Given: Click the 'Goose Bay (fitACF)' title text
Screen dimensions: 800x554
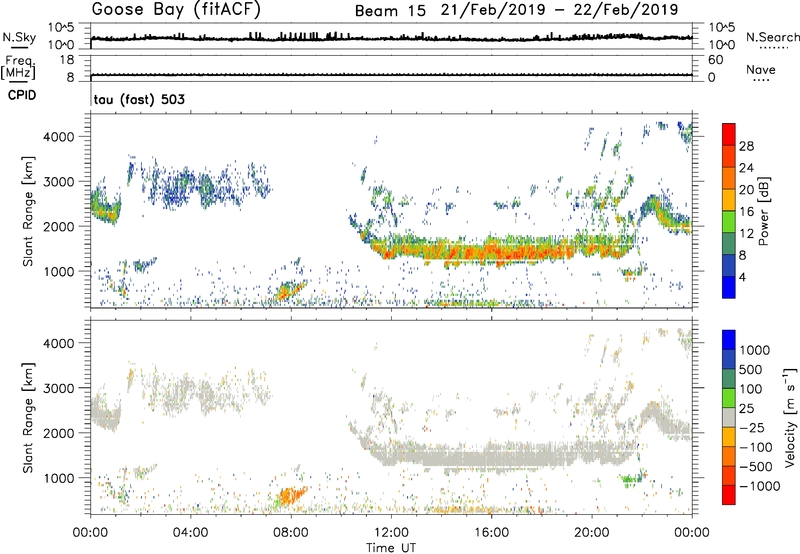Looking at the screenshot, I should 176,10.
